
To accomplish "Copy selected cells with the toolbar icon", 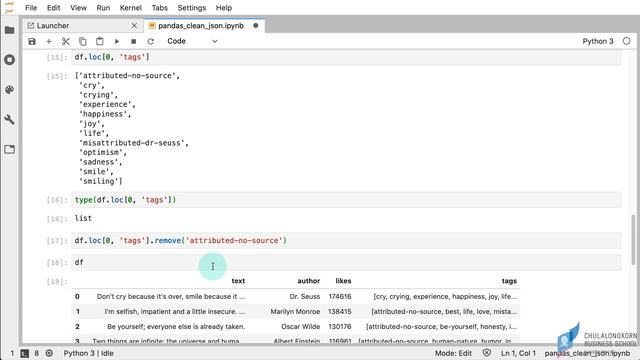I will (82, 41).
